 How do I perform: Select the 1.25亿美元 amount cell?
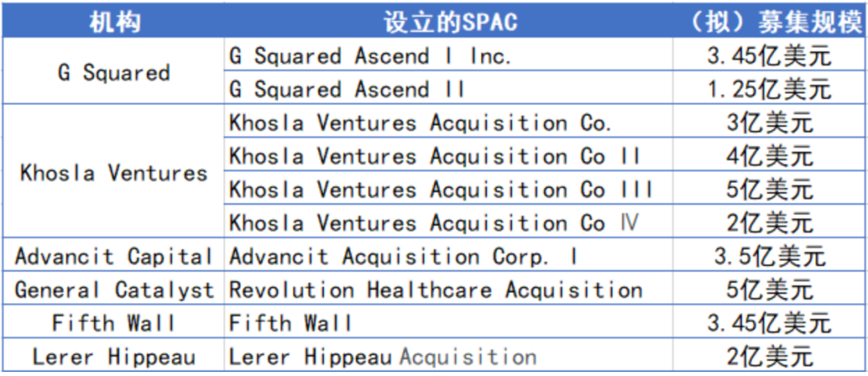click(770, 88)
